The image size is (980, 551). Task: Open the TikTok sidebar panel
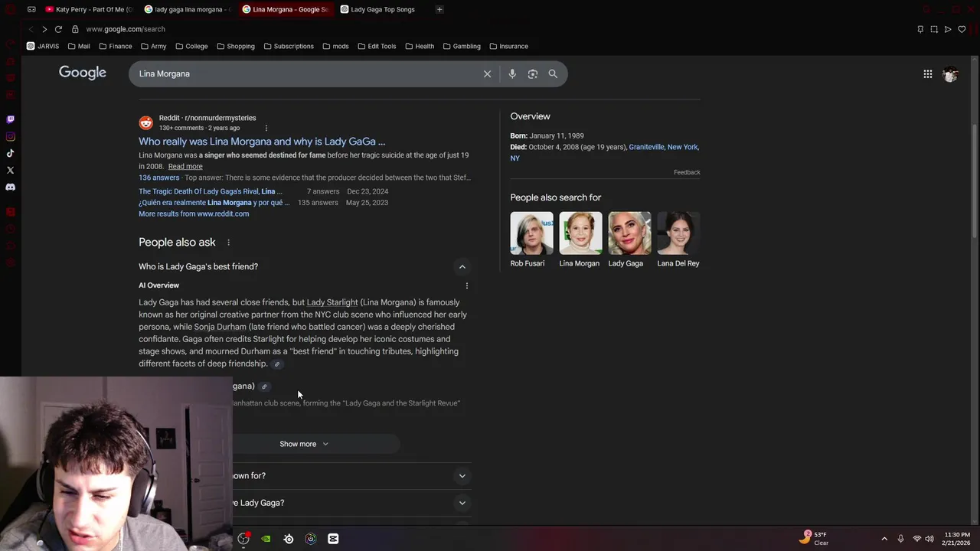(10, 153)
